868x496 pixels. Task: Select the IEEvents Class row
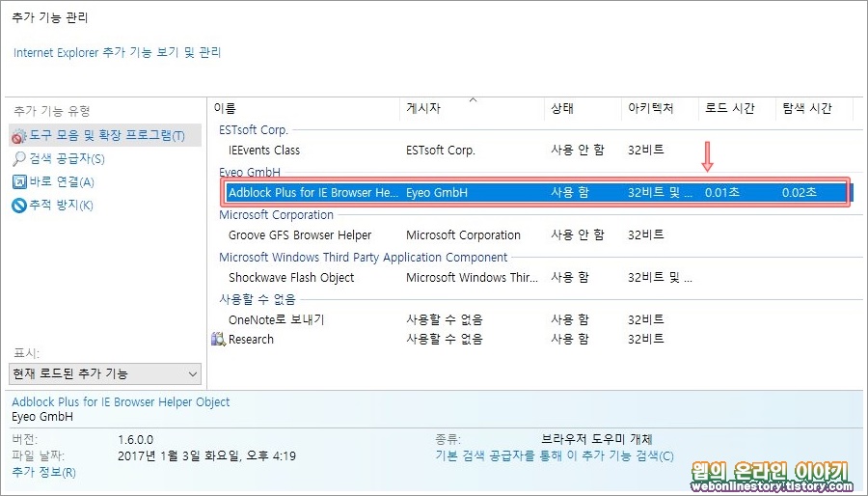(x=531, y=150)
